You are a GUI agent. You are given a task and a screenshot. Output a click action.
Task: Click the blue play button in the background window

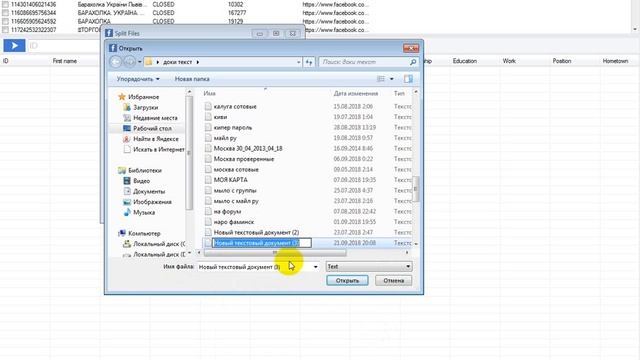(x=14, y=46)
